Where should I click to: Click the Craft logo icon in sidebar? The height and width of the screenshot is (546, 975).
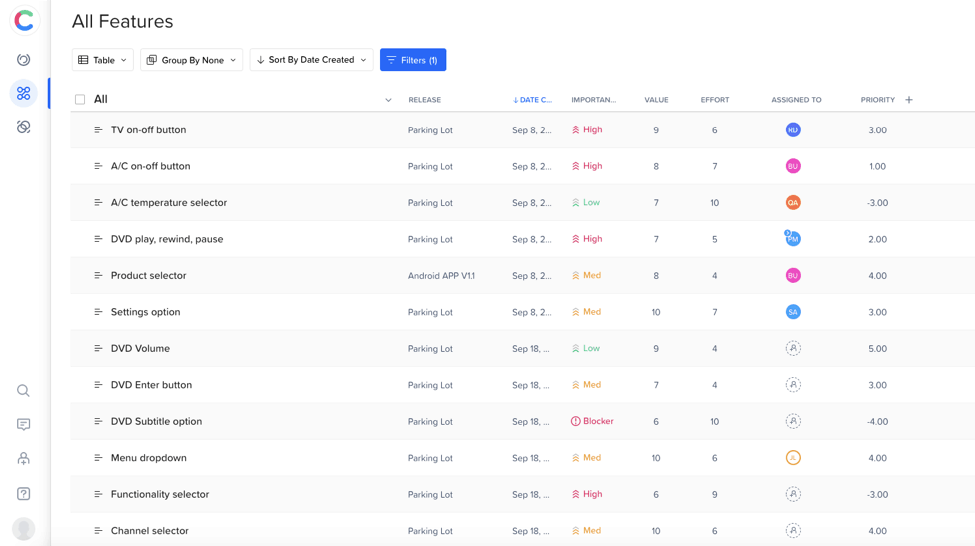click(24, 20)
